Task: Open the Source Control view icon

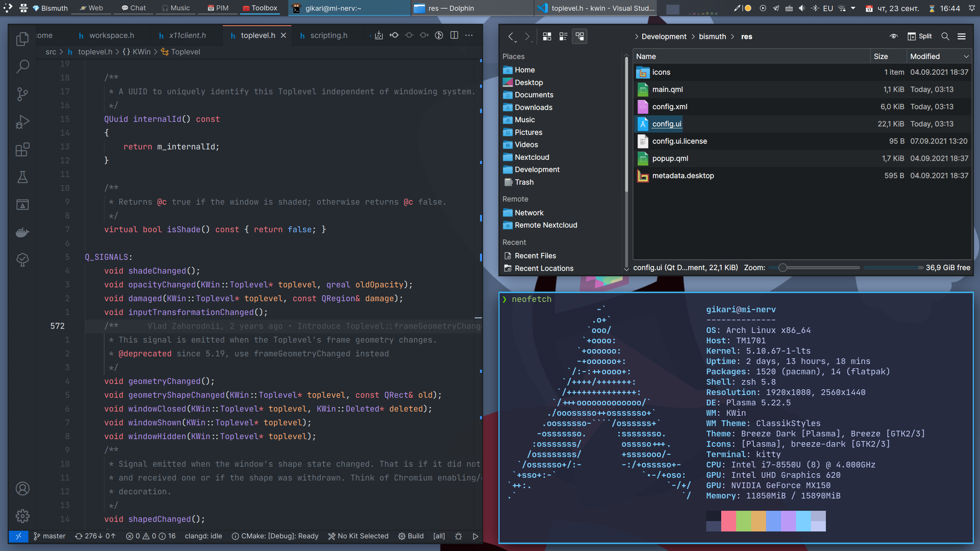Action: (x=23, y=94)
